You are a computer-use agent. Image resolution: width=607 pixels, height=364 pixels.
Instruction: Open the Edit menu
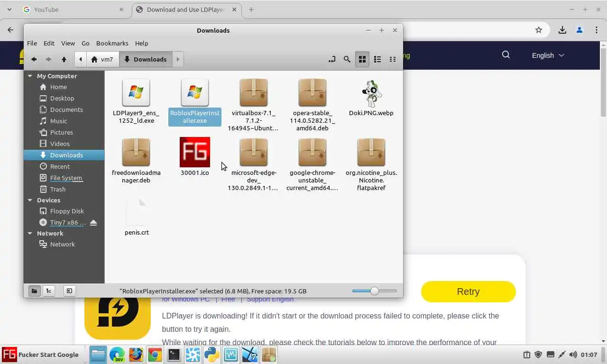coord(49,43)
